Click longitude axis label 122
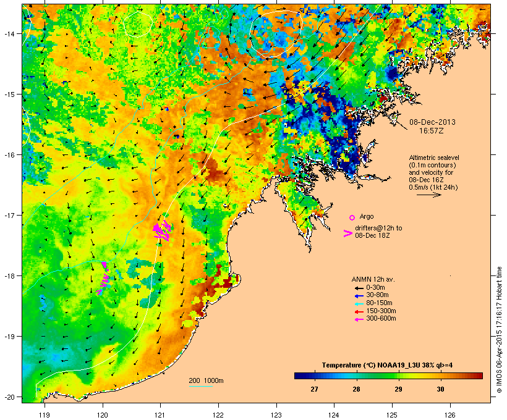This screenshot has width=507, height=420. click(218, 415)
